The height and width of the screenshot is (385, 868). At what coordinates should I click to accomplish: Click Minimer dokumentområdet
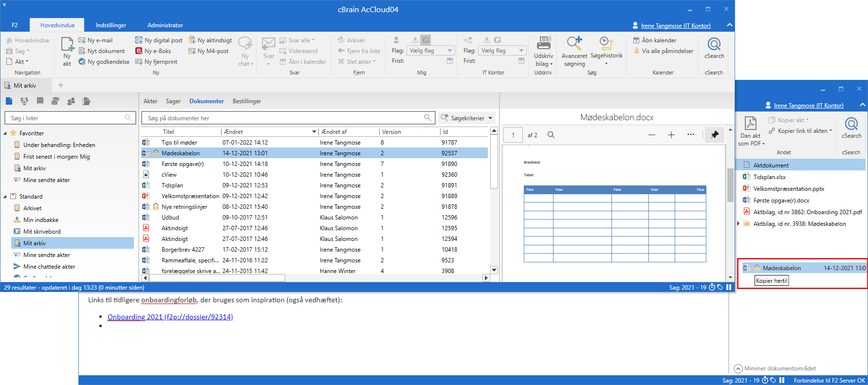775,368
